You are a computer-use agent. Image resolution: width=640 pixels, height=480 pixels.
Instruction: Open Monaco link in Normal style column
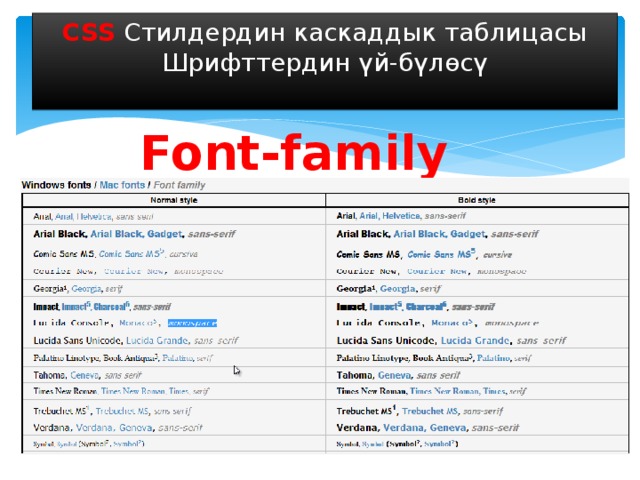(x=137, y=323)
